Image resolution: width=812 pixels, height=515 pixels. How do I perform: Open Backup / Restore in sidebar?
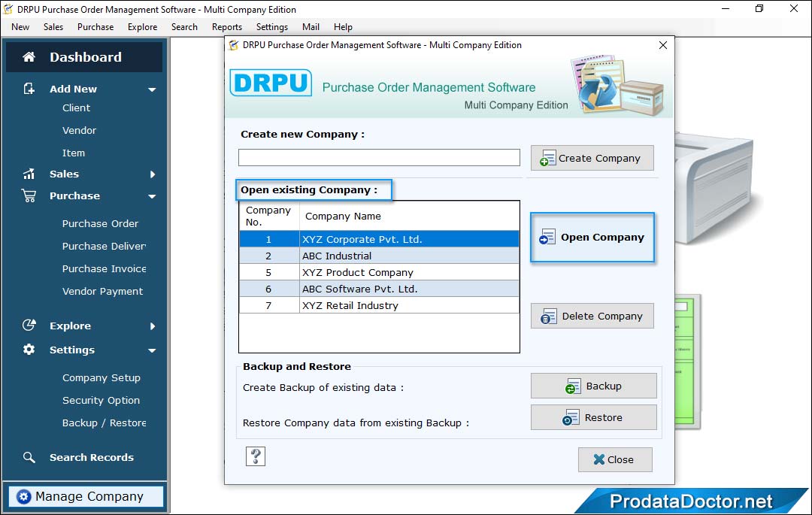(104, 423)
